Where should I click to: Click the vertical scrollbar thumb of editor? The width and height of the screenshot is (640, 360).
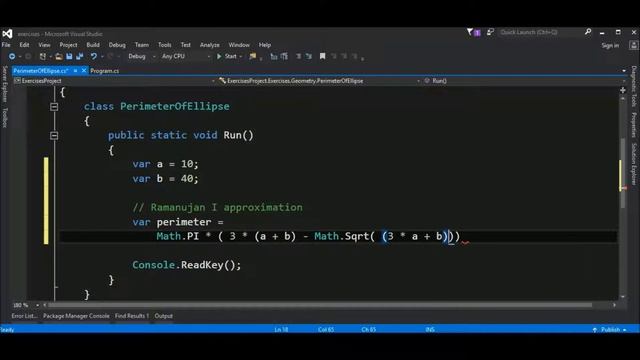tap(623, 173)
